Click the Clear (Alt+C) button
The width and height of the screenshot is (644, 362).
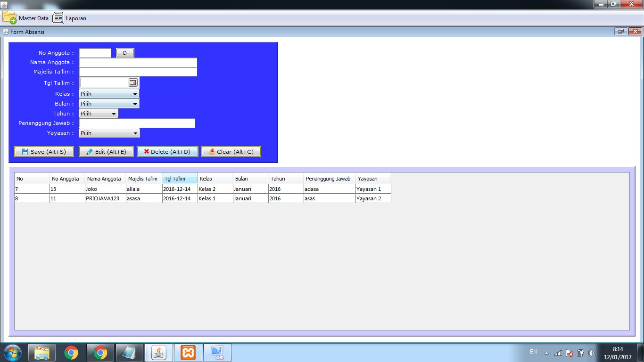pos(231,151)
